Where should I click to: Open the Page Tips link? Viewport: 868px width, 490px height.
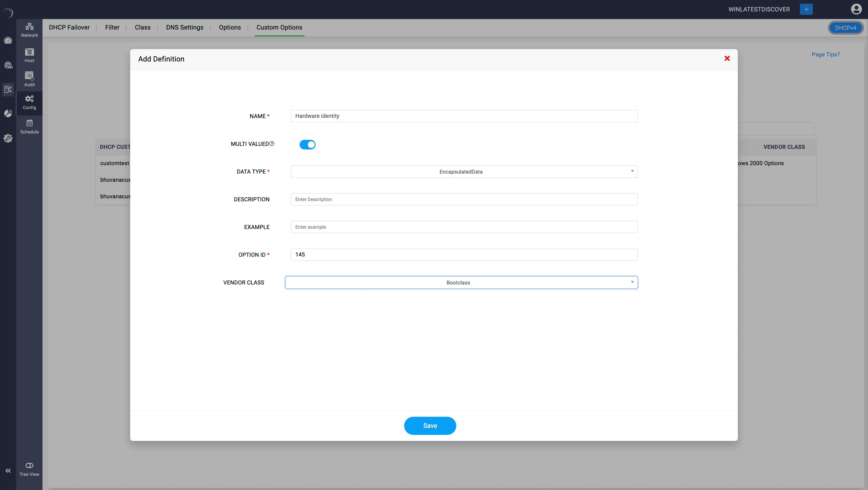pyautogui.click(x=825, y=54)
